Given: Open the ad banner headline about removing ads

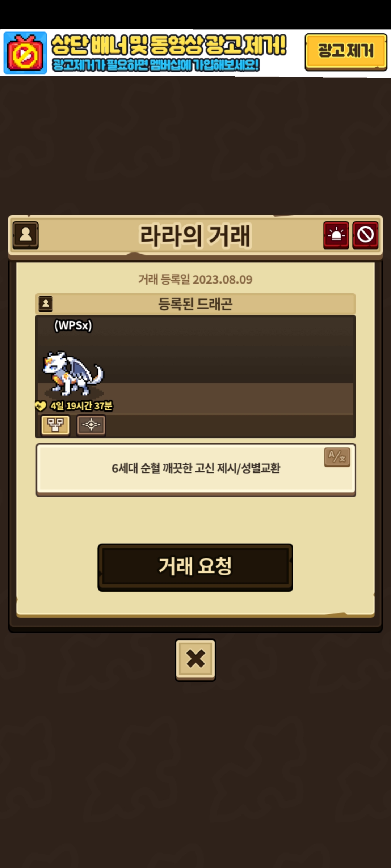Looking at the screenshot, I should pyautogui.click(x=169, y=45).
